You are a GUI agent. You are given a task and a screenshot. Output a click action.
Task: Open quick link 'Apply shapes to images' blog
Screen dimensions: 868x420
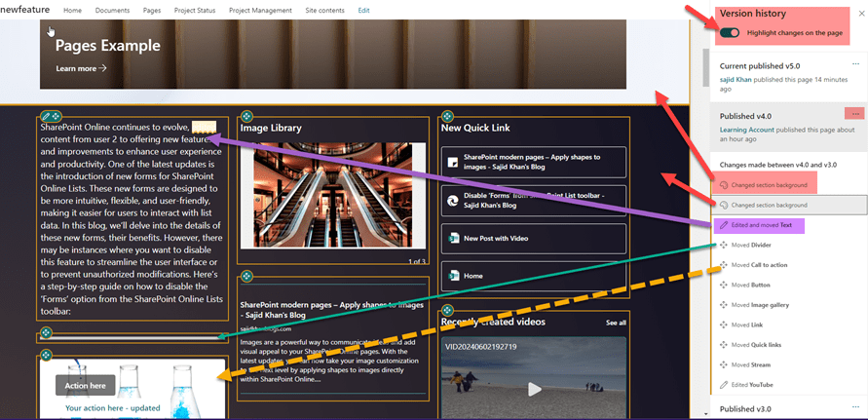(x=534, y=162)
